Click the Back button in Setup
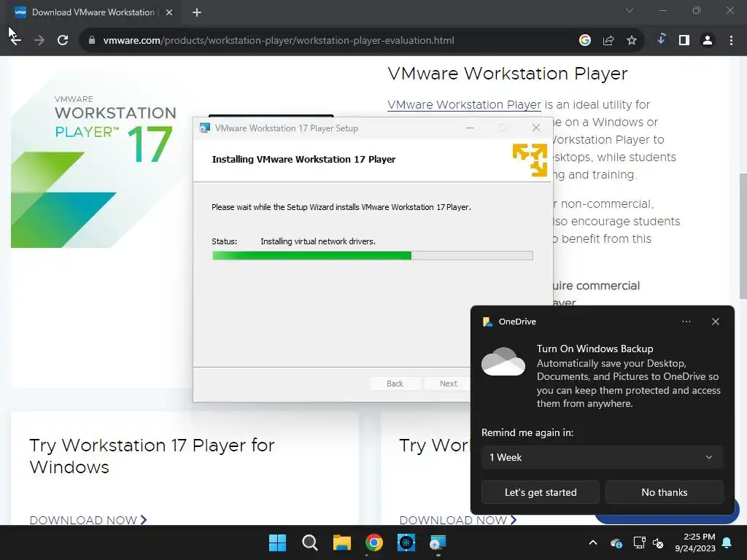The image size is (747, 560). tap(395, 384)
